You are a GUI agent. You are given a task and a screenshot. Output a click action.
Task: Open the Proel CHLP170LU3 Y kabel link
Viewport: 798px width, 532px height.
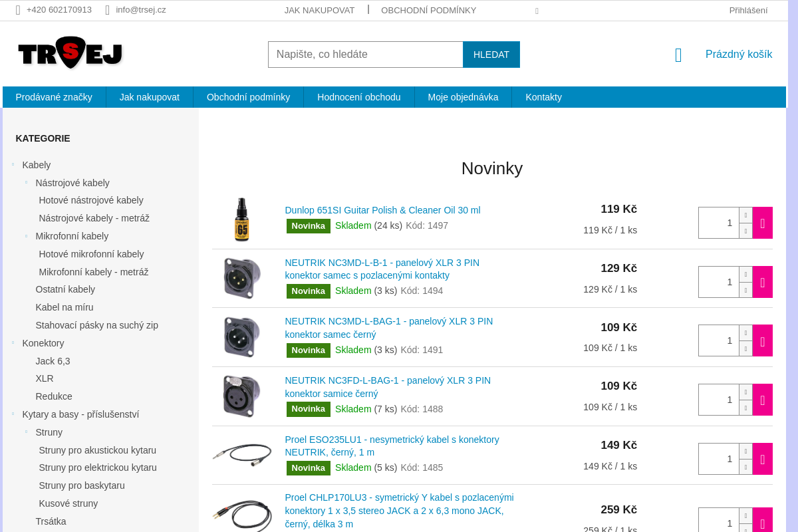(x=400, y=511)
